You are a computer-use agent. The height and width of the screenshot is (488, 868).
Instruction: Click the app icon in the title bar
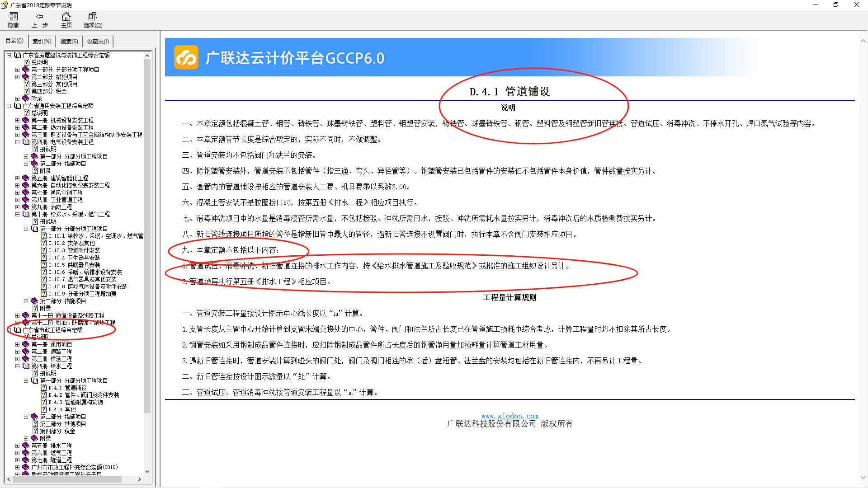5,5
